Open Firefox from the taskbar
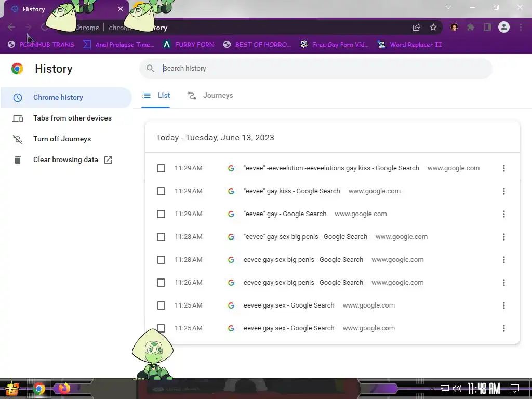This screenshot has height=399, width=532. (x=64, y=388)
